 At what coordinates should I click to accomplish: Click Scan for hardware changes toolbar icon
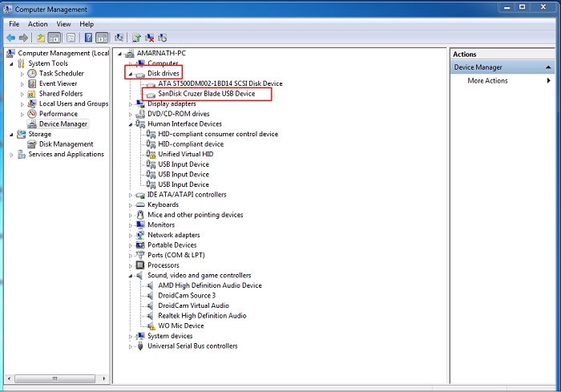click(x=119, y=38)
